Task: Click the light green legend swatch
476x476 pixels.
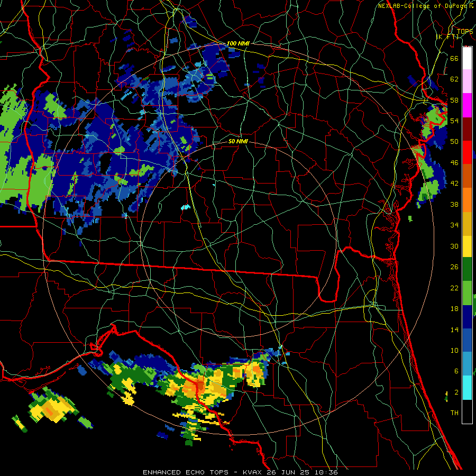Action: pyautogui.click(x=467, y=293)
